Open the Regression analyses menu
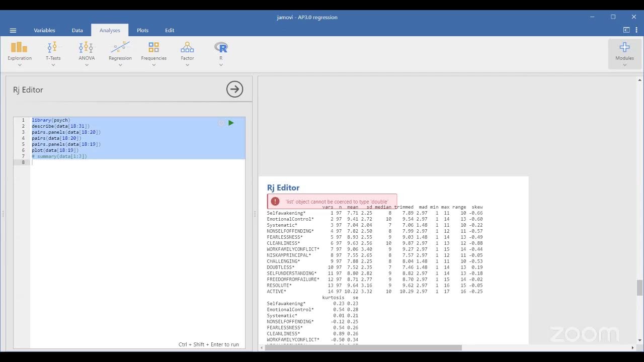This screenshot has width=644, height=362. 120,54
